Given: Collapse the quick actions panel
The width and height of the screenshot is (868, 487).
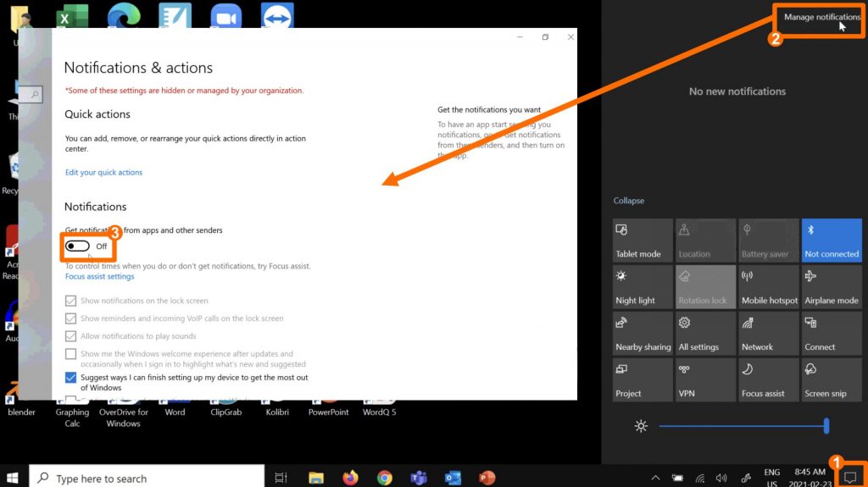Looking at the screenshot, I should point(629,201).
